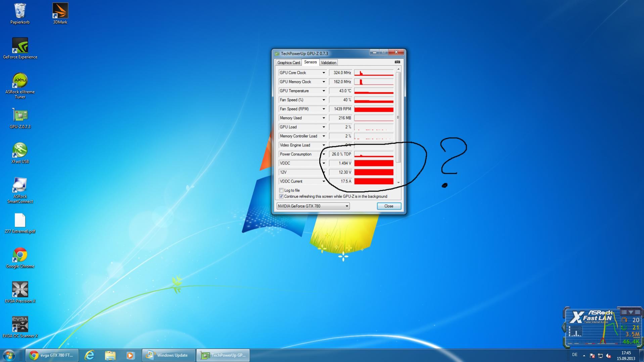Open Memory Controller Load sensor dropdown
Image resolution: width=644 pixels, height=362 pixels.
point(324,136)
